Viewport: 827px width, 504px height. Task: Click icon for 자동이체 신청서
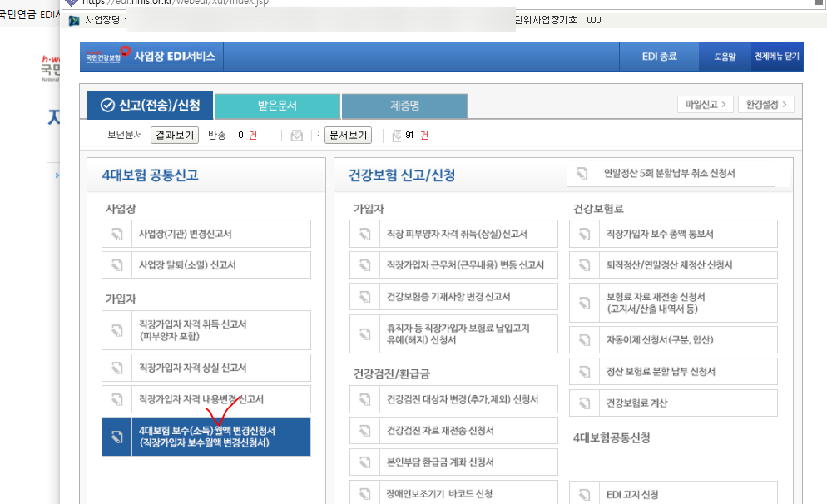(x=584, y=340)
